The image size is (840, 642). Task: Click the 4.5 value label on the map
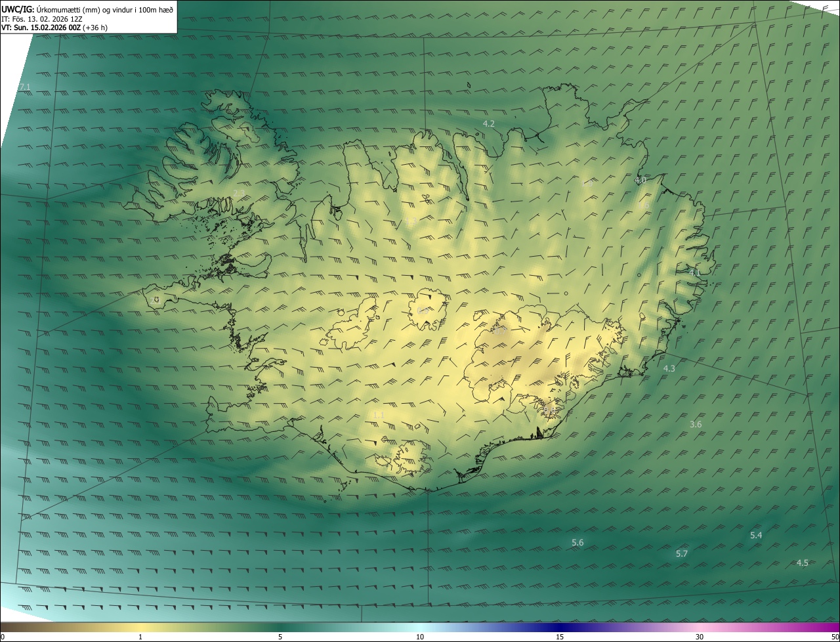[x=802, y=563]
